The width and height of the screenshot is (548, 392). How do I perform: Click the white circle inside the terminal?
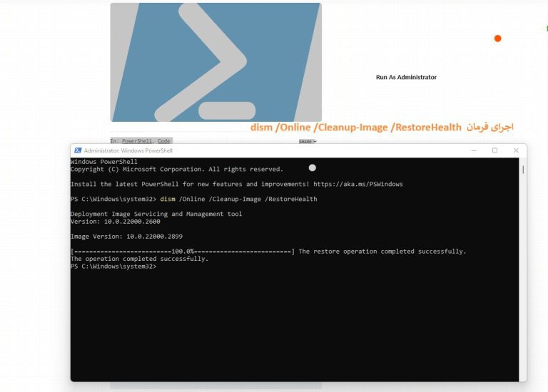[312, 167]
